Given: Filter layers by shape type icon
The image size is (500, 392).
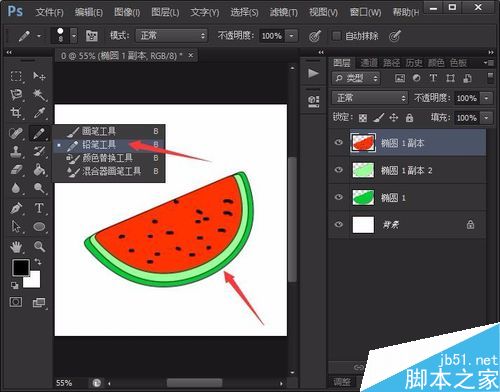Looking at the screenshot, I should pyautogui.click(x=450, y=78).
